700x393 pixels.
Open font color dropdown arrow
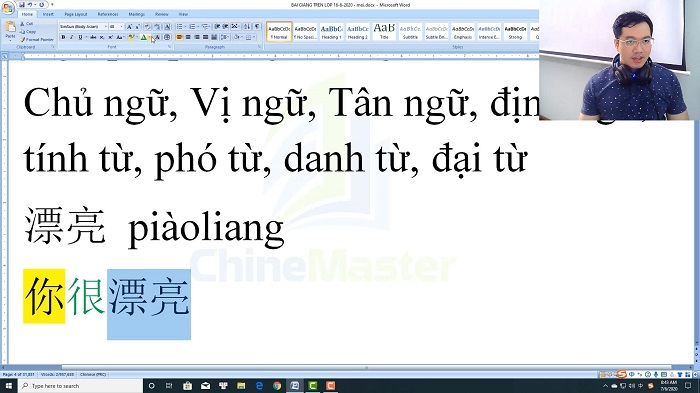[x=150, y=38]
